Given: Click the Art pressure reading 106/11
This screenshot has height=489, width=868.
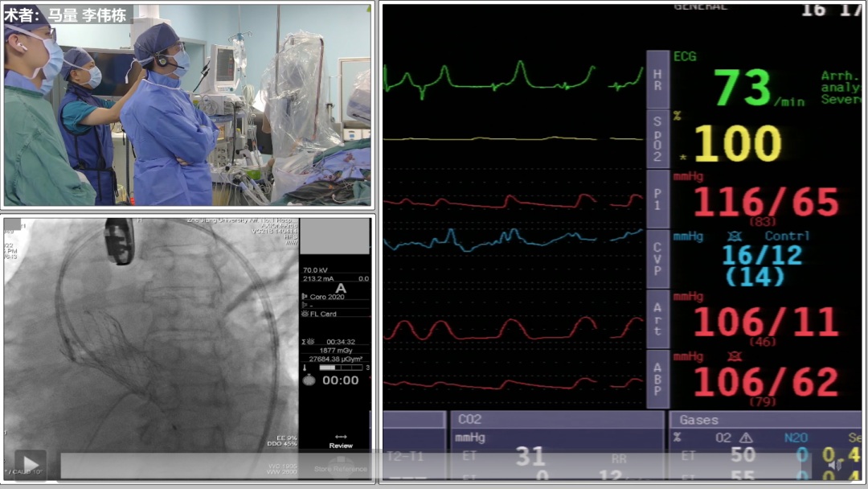Looking at the screenshot, I should (766, 321).
